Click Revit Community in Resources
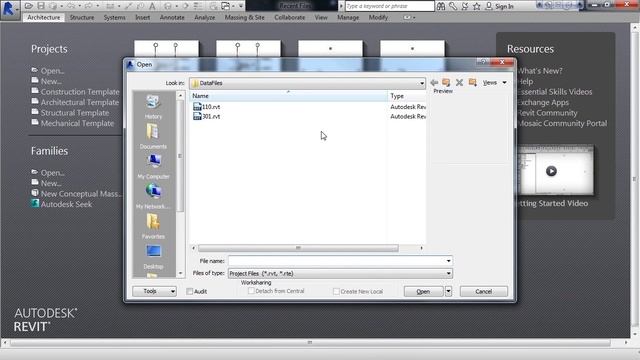The width and height of the screenshot is (640, 360). (x=547, y=113)
